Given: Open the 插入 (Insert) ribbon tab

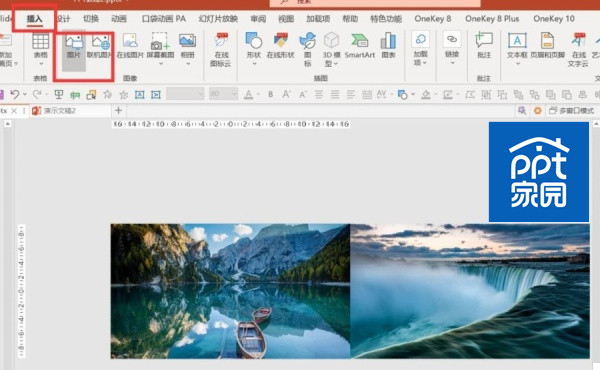Looking at the screenshot, I should [34, 19].
